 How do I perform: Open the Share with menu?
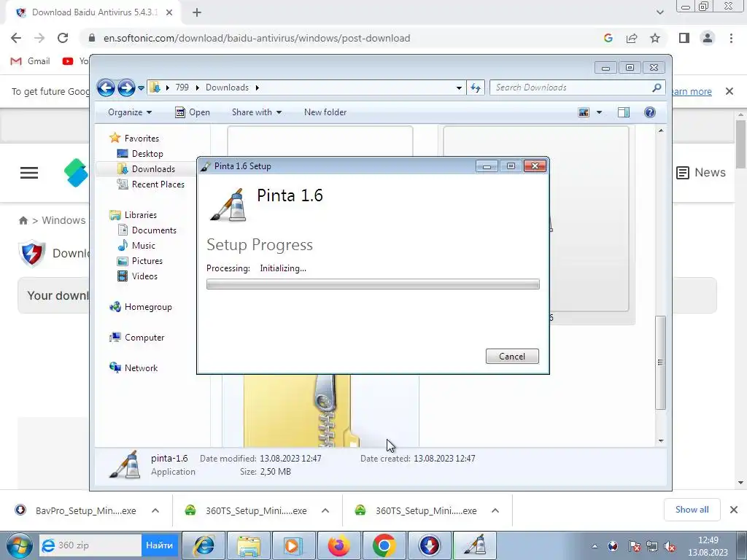coord(257,112)
